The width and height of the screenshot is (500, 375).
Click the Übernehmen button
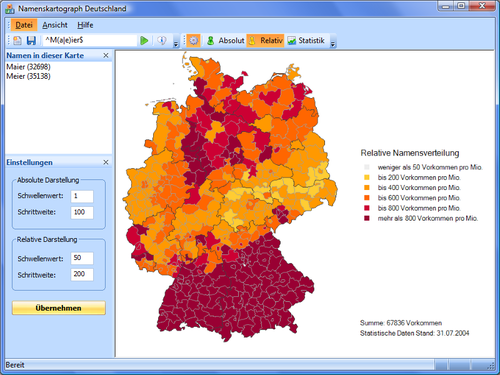click(x=59, y=308)
